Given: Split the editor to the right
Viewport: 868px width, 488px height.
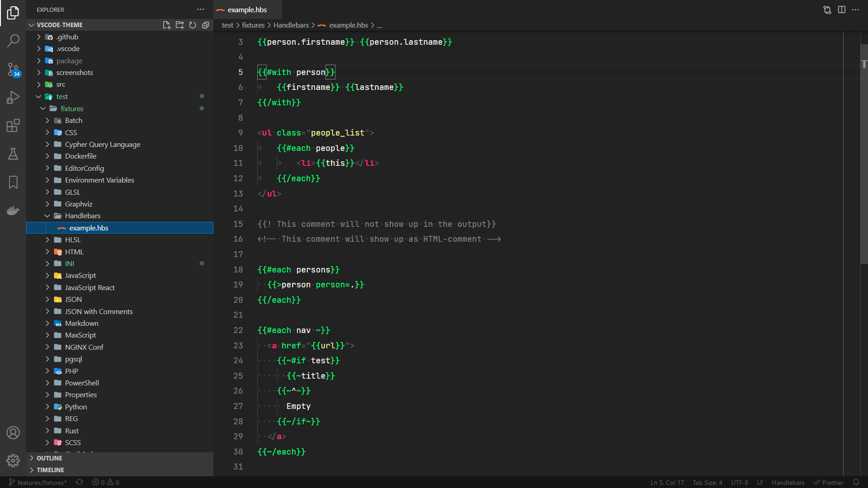Looking at the screenshot, I should 841,9.
